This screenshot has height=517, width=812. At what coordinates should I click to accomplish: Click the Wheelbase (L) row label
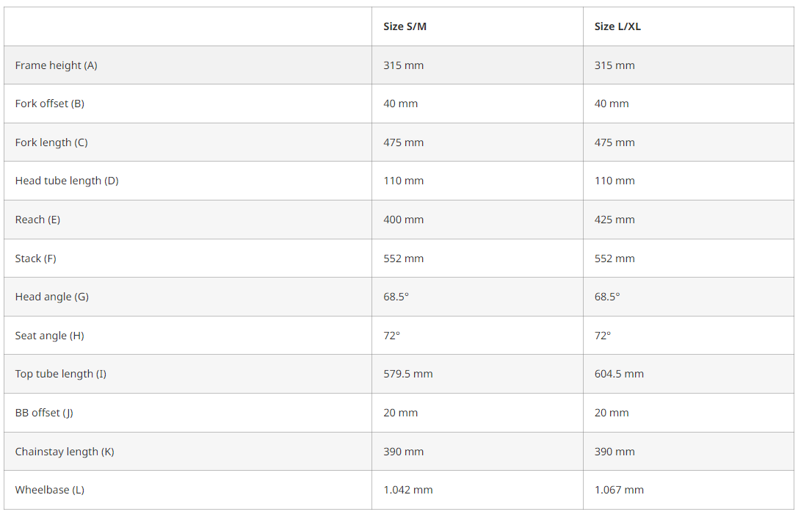[x=49, y=490]
